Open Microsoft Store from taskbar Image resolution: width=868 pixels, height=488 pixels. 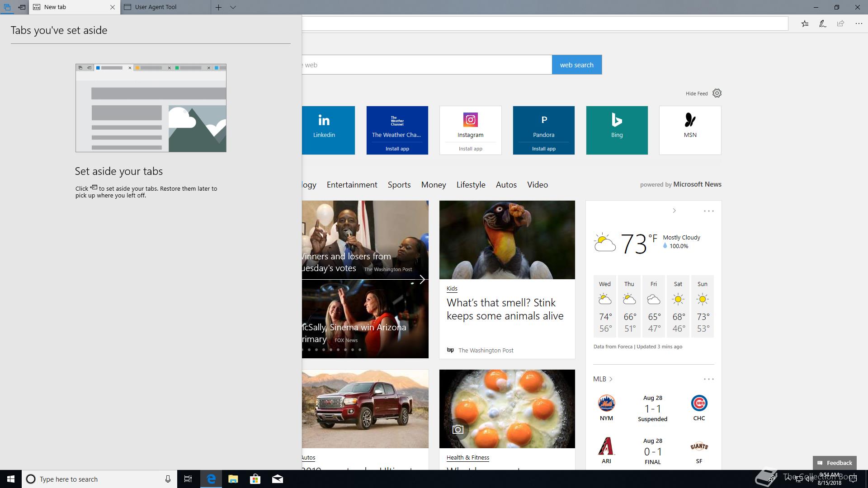[x=255, y=479]
